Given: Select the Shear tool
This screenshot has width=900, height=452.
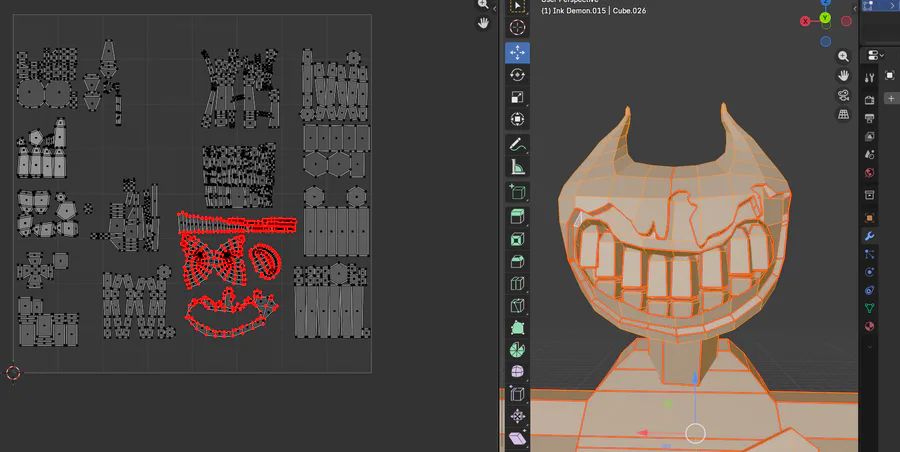Looking at the screenshot, I should [517, 438].
